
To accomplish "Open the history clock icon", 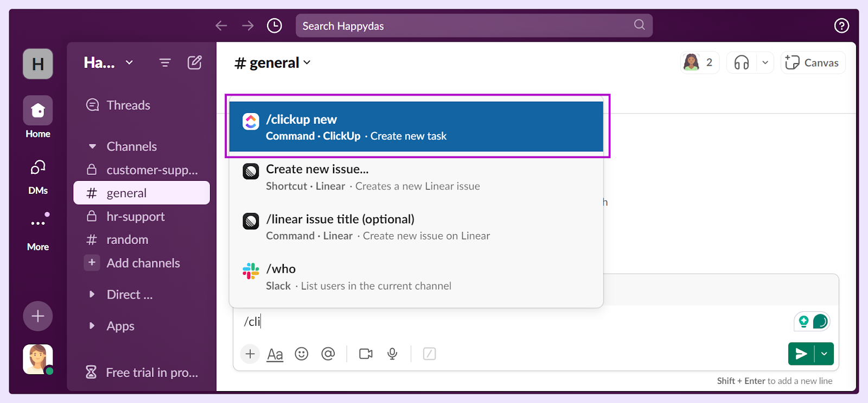I will (x=275, y=26).
